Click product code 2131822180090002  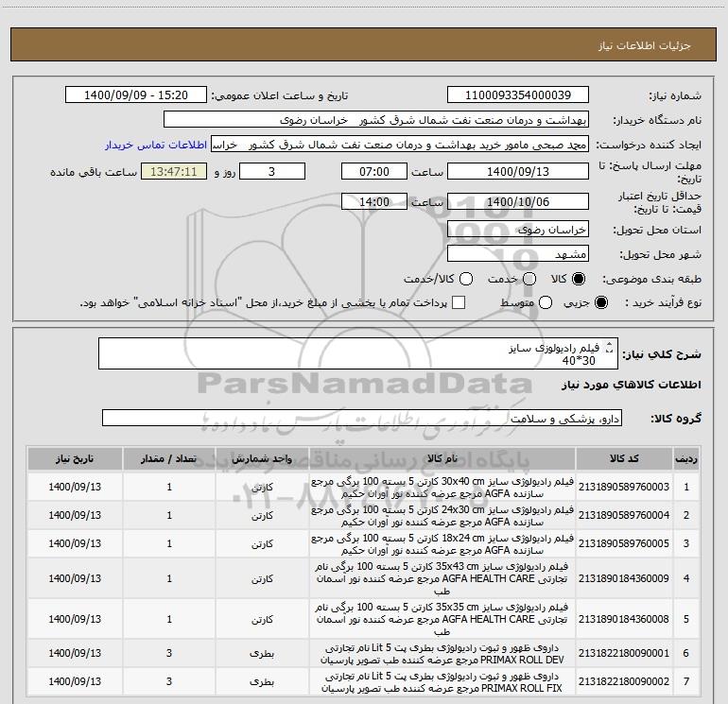[624, 681]
